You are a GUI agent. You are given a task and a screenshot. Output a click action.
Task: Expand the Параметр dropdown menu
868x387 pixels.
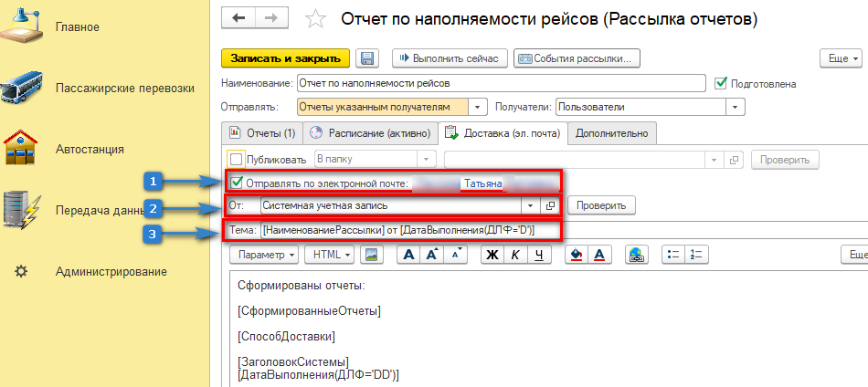(266, 254)
